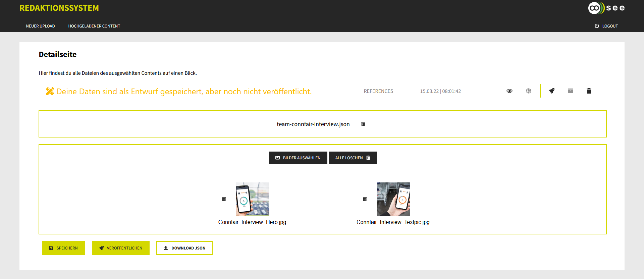
Task: Go to Hochgeladener Content page
Action: (94, 26)
